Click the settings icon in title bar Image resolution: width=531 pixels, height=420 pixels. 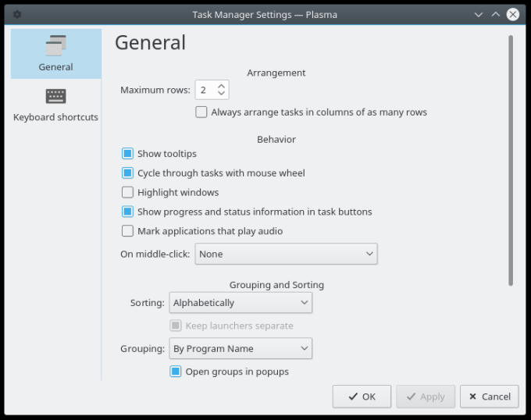click(17, 14)
